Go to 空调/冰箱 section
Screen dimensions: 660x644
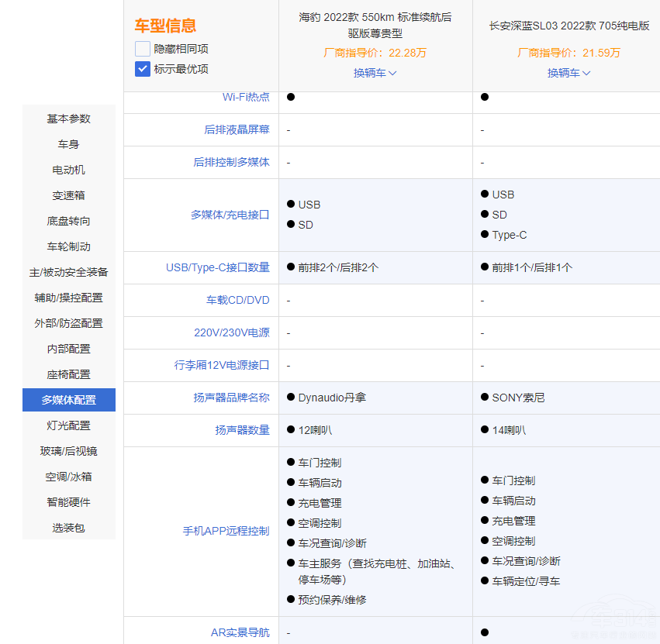(x=69, y=477)
